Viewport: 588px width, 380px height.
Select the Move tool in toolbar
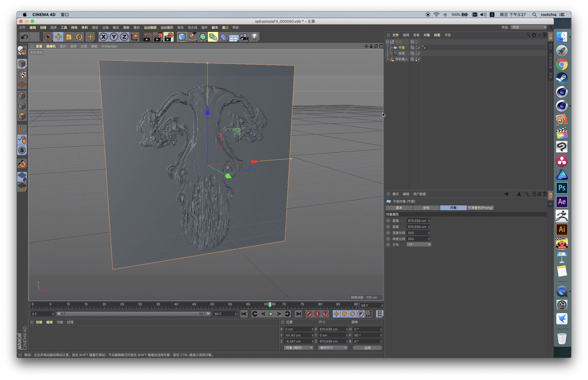click(58, 37)
